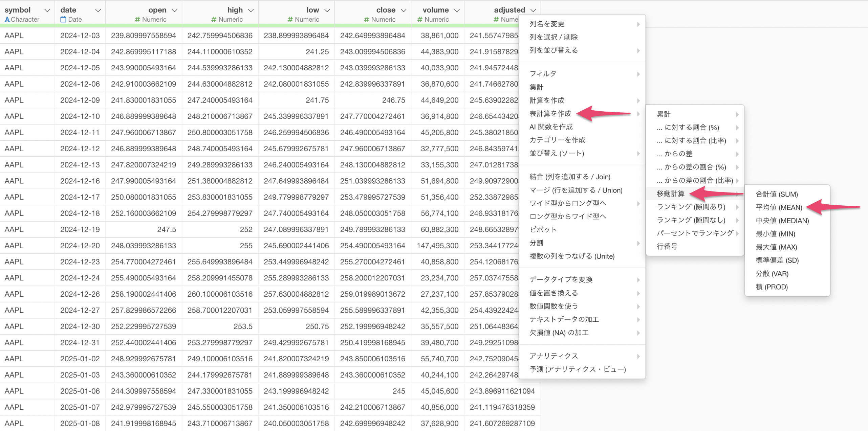Click the Numeric hash icon under volume

(x=420, y=20)
